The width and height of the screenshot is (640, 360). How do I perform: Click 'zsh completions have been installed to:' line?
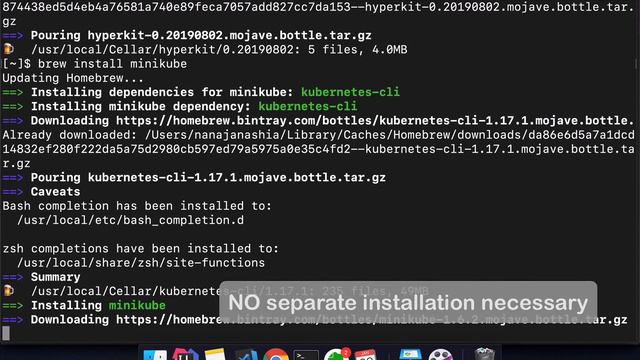[x=141, y=249]
